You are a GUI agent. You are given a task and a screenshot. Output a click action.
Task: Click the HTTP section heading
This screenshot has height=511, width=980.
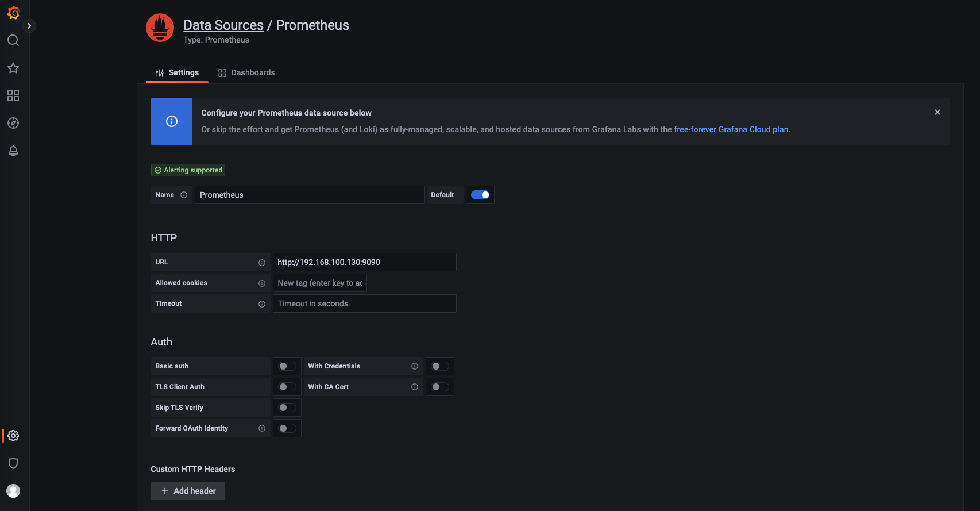pyautogui.click(x=164, y=238)
